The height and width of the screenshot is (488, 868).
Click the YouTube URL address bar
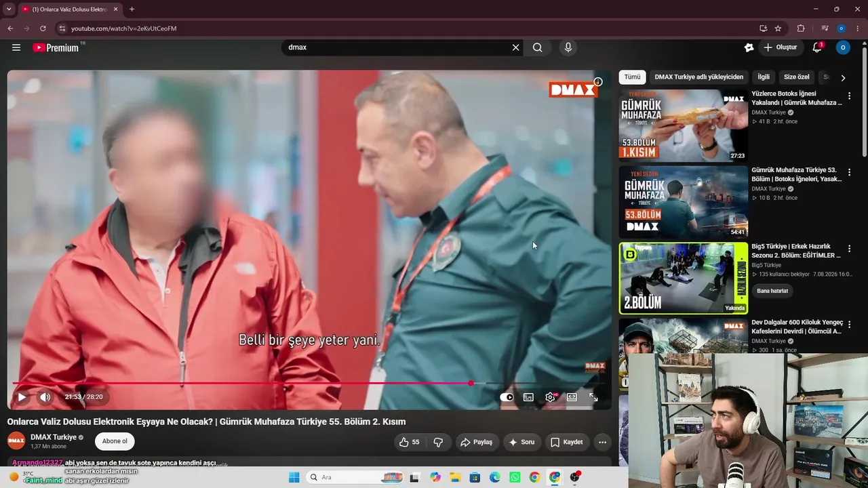[x=407, y=28]
